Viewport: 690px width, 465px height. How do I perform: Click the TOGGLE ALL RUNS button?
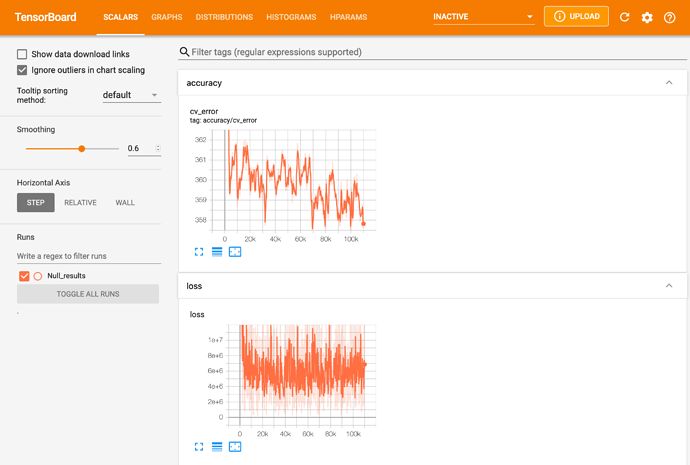coord(88,294)
